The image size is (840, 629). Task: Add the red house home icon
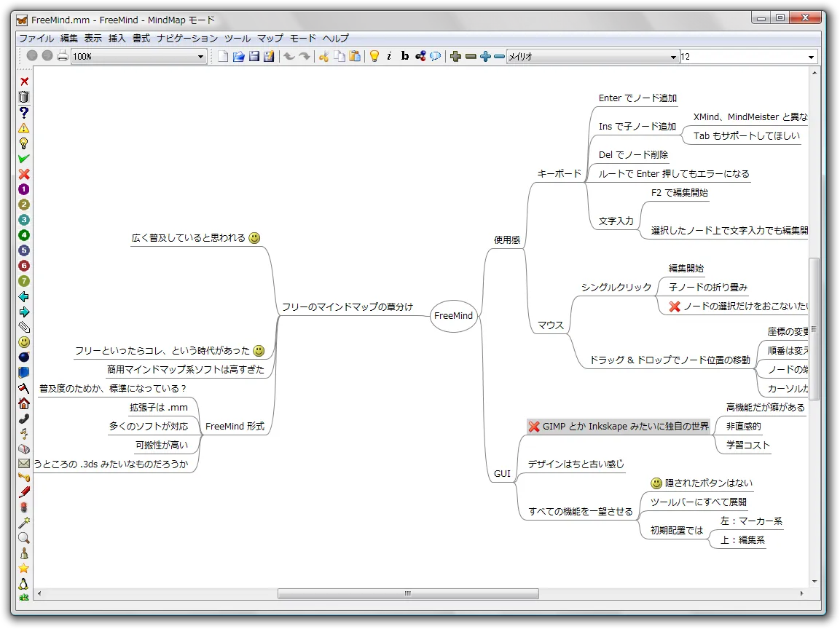click(x=24, y=403)
